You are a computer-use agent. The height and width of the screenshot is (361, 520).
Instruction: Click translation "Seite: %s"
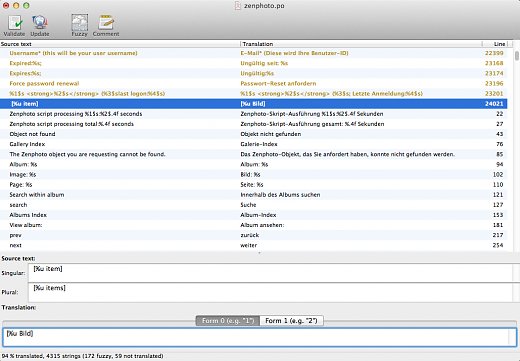tap(252, 185)
